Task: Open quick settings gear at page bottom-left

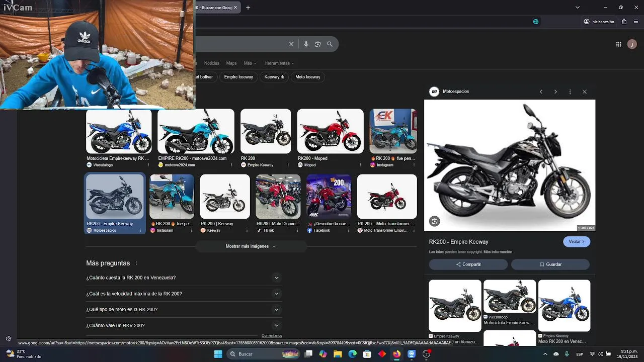Action: pyautogui.click(x=9, y=338)
